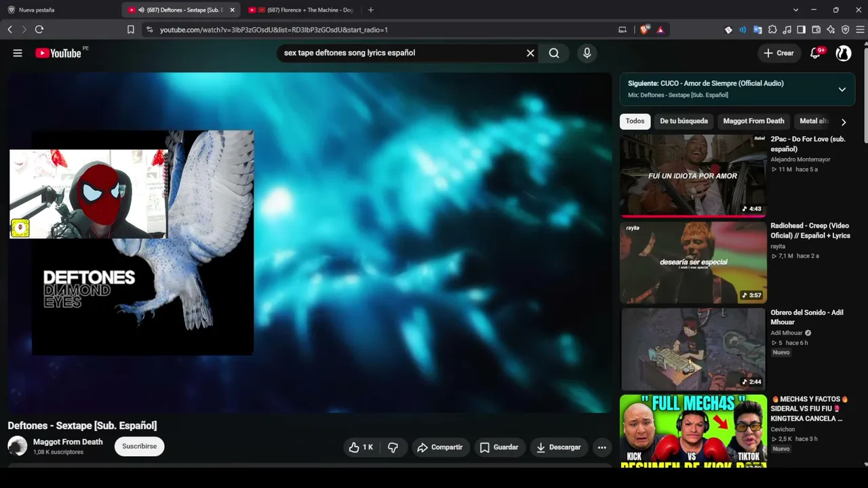Select the Todos filter chip

tap(635, 121)
